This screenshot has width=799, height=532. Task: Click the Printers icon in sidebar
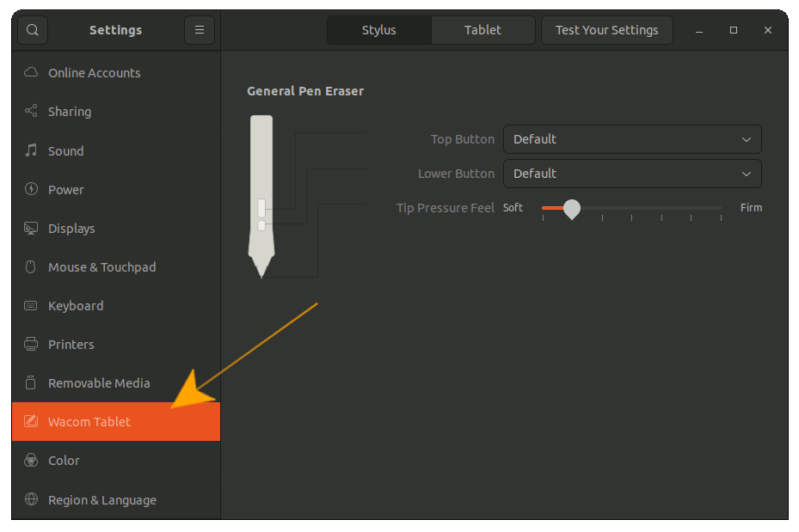click(x=31, y=344)
